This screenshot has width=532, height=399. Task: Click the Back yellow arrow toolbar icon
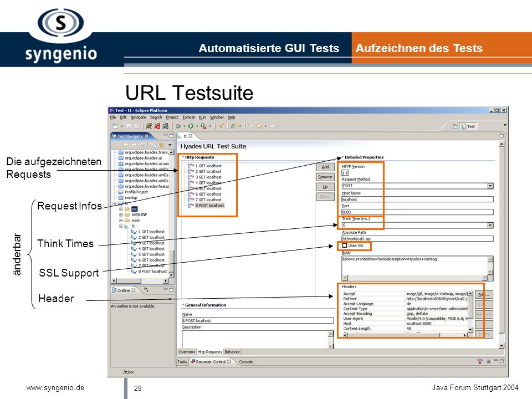[259, 126]
